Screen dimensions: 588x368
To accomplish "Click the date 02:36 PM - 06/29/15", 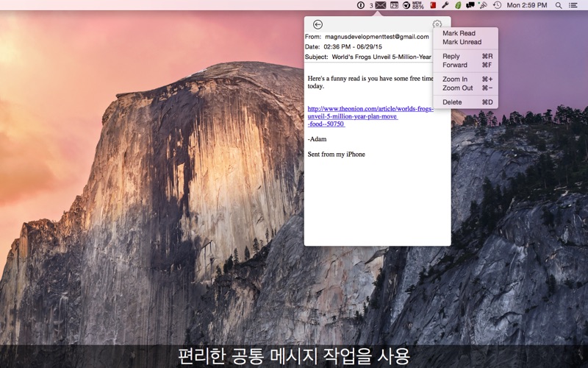I will (x=353, y=47).
